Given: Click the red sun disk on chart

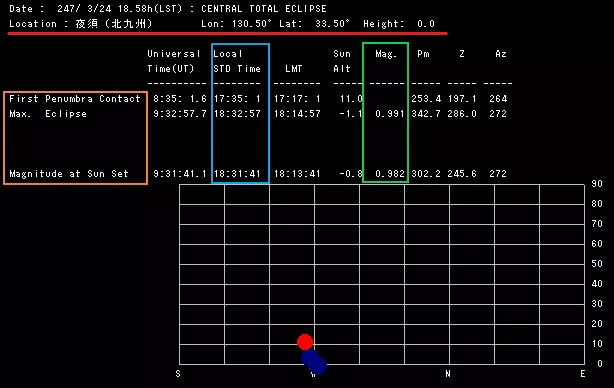Looking at the screenshot, I should point(305,342).
